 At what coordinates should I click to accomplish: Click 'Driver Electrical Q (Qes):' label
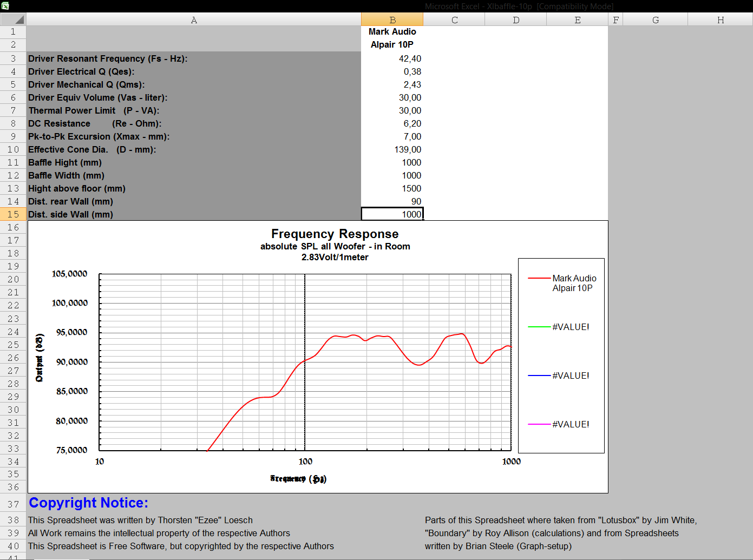point(81,71)
